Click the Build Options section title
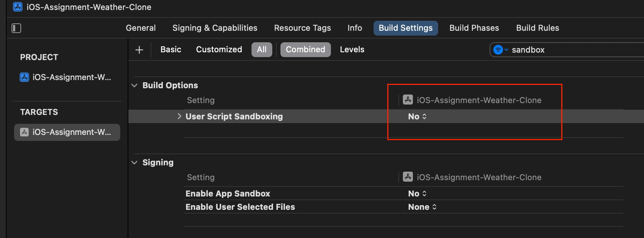Screen dimensions: 644x238 170,86
